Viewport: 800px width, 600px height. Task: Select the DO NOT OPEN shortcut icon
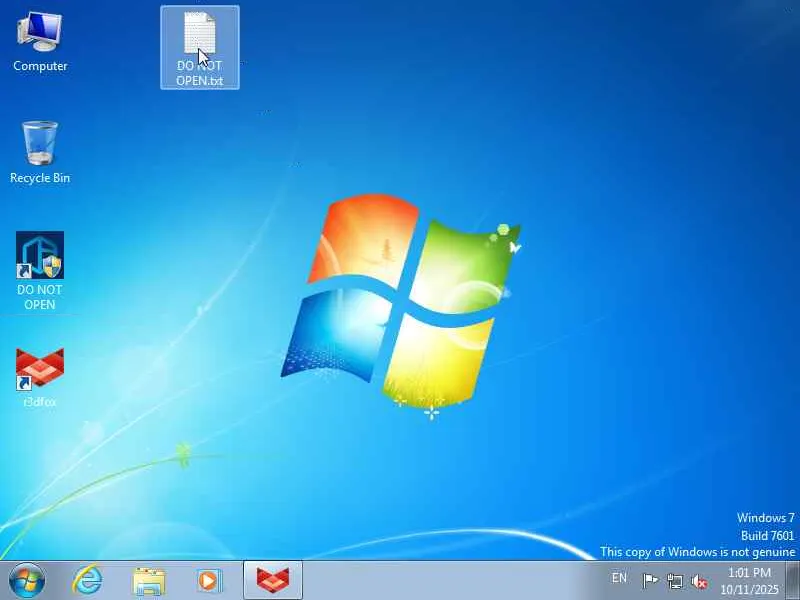tap(40, 271)
